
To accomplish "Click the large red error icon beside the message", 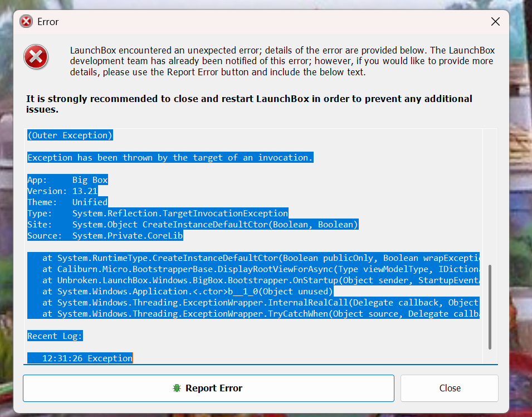I will [36, 57].
